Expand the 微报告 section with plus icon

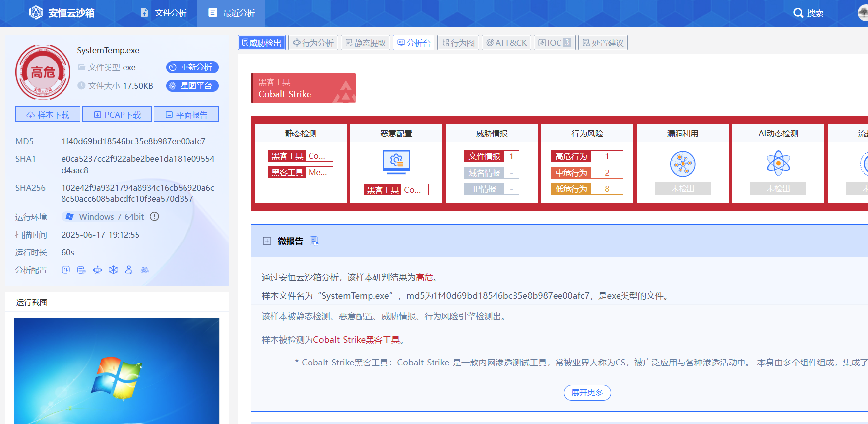pos(267,241)
